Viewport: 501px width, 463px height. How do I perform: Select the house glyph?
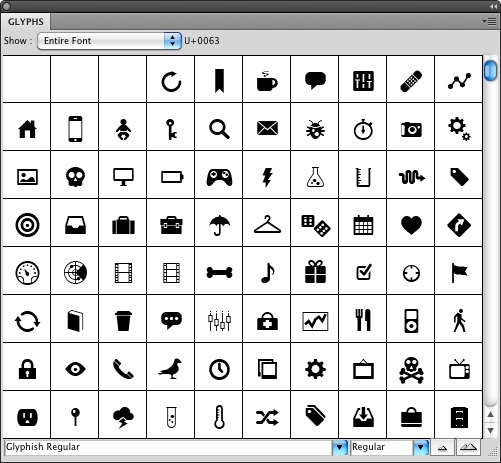tap(27, 129)
